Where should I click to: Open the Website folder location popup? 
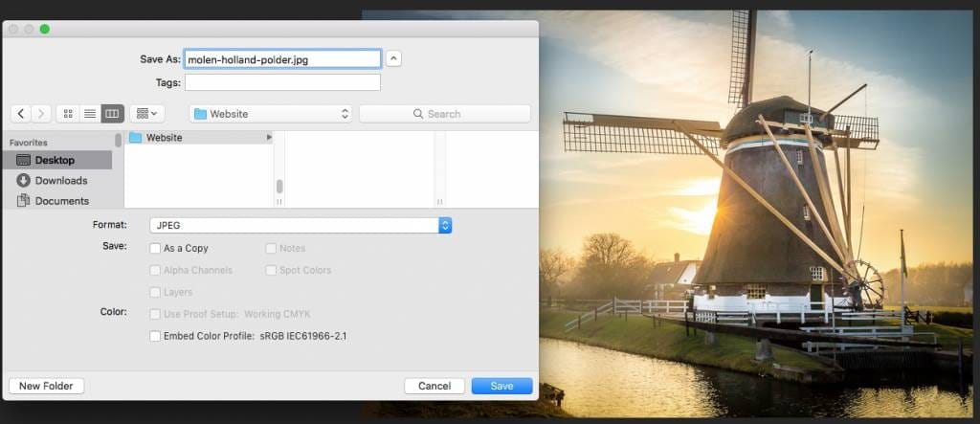[271, 114]
